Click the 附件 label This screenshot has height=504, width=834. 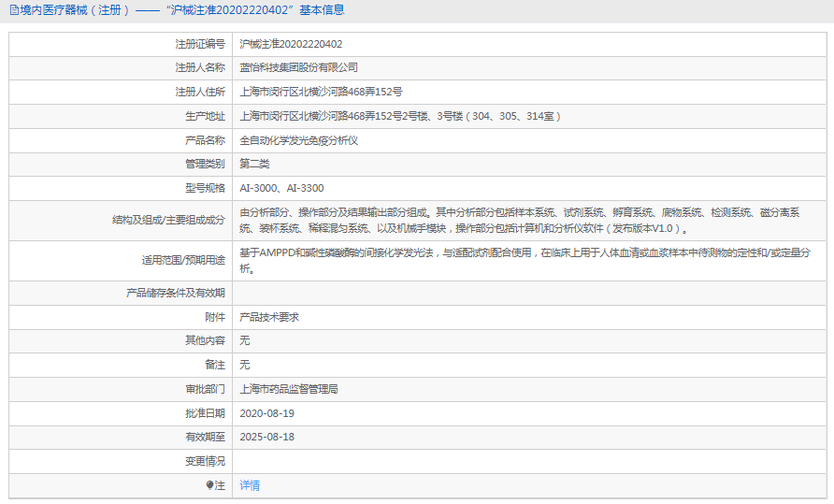215,317
